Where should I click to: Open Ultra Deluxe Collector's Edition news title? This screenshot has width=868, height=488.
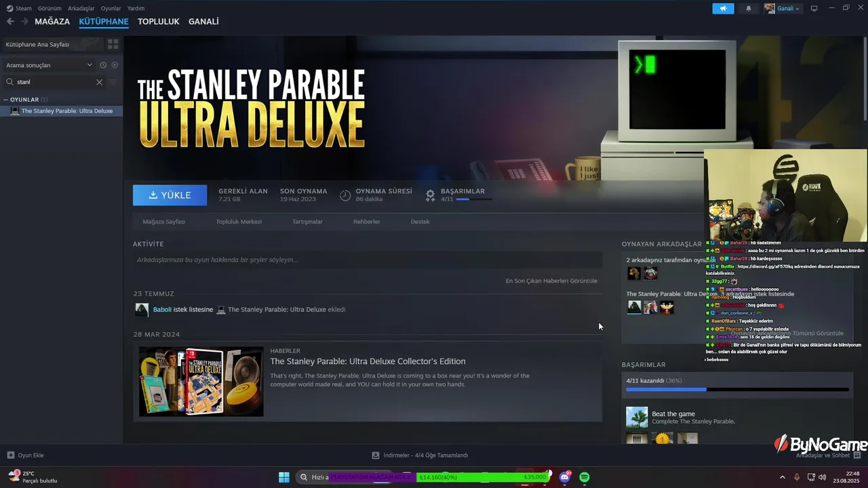click(x=368, y=361)
